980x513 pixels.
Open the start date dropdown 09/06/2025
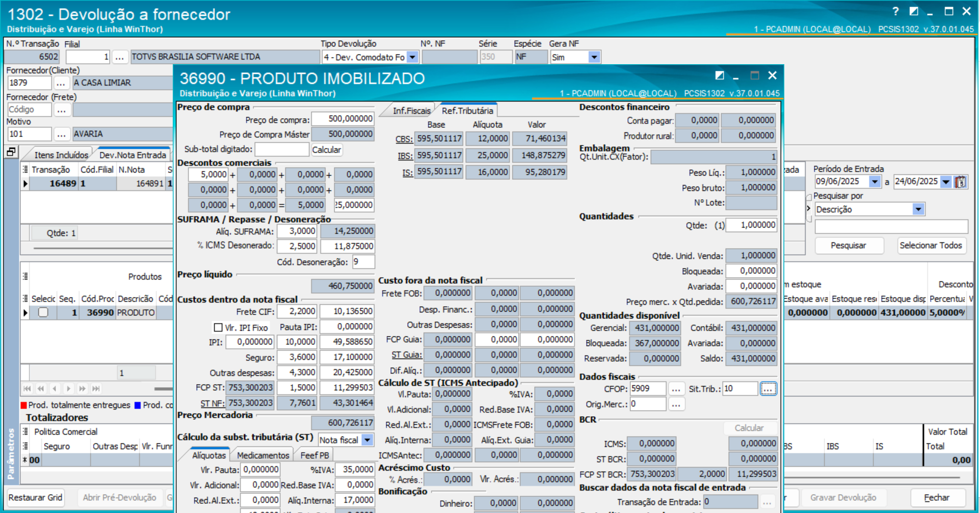[x=875, y=181]
